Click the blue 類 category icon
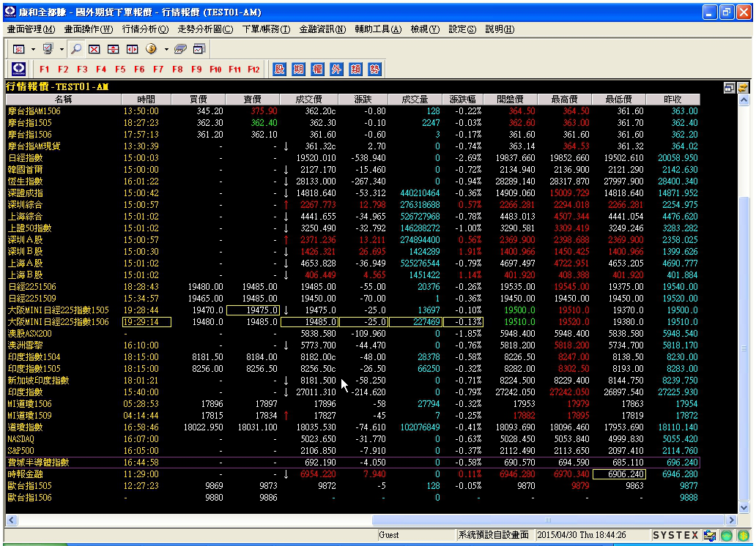The image size is (756, 546). pos(355,69)
